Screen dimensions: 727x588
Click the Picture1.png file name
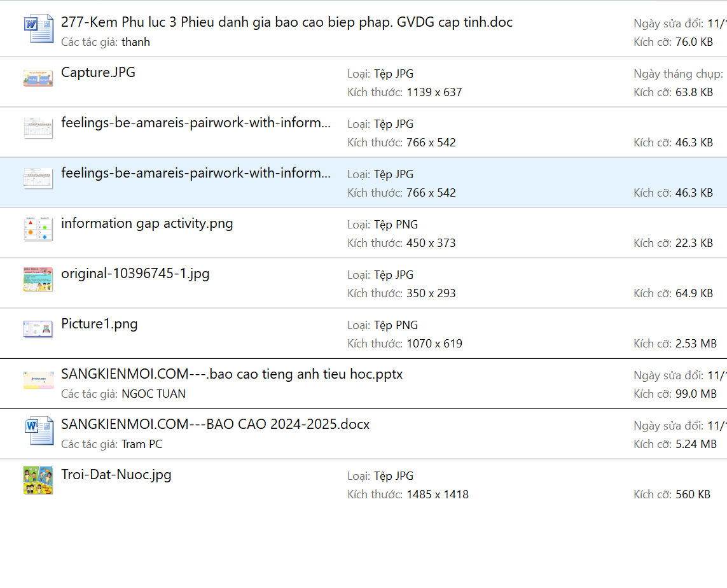point(99,324)
